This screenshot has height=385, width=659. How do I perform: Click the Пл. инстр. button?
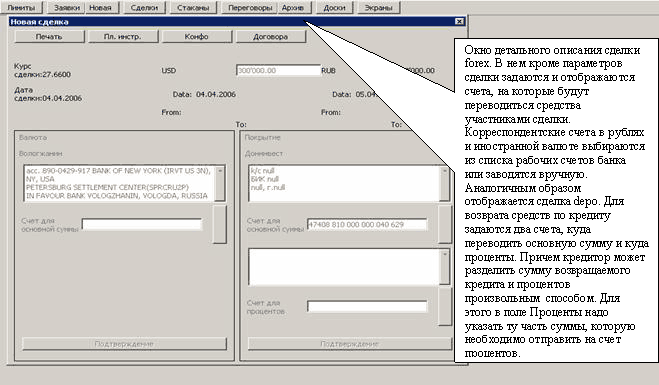tap(123, 37)
